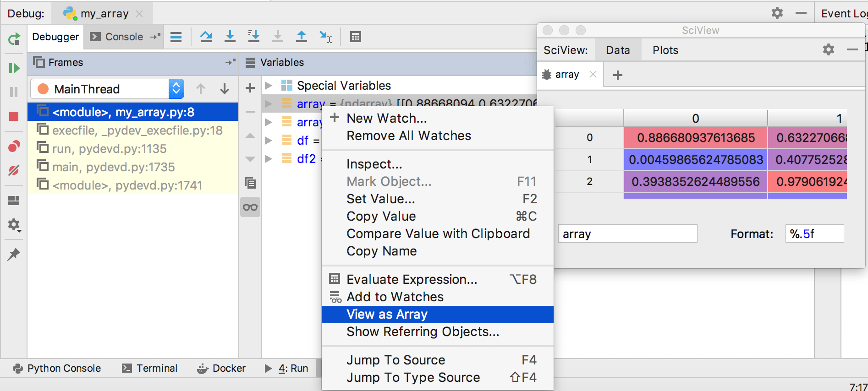Close the my_array debug tab
This screenshot has height=391, width=868.
click(139, 14)
